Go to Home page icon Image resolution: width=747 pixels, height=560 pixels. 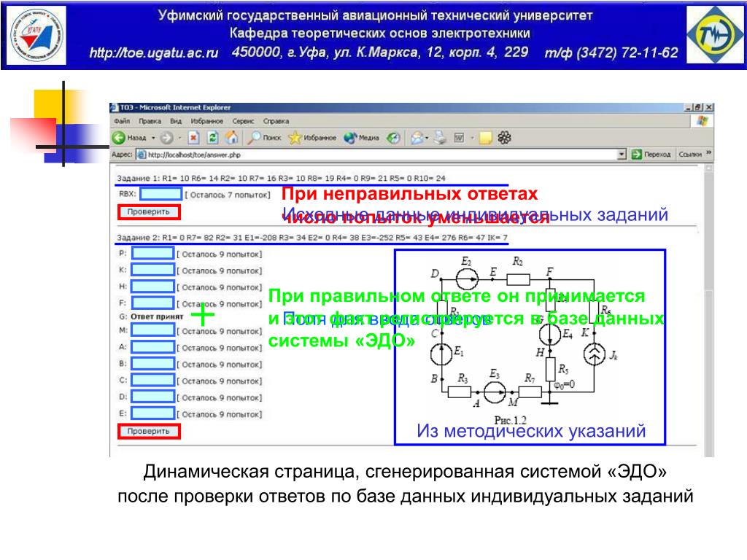231,138
